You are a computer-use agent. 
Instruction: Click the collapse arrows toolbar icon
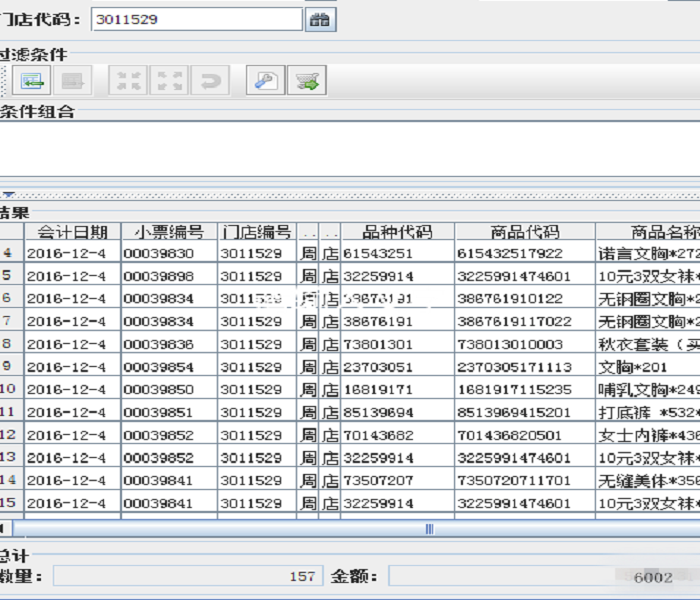(x=129, y=81)
